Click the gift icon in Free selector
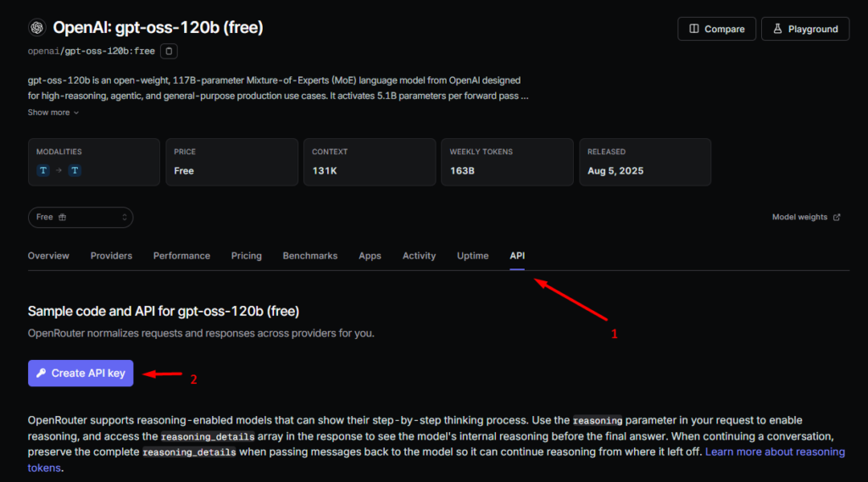This screenshot has width=868, height=482. coord(63,218)
